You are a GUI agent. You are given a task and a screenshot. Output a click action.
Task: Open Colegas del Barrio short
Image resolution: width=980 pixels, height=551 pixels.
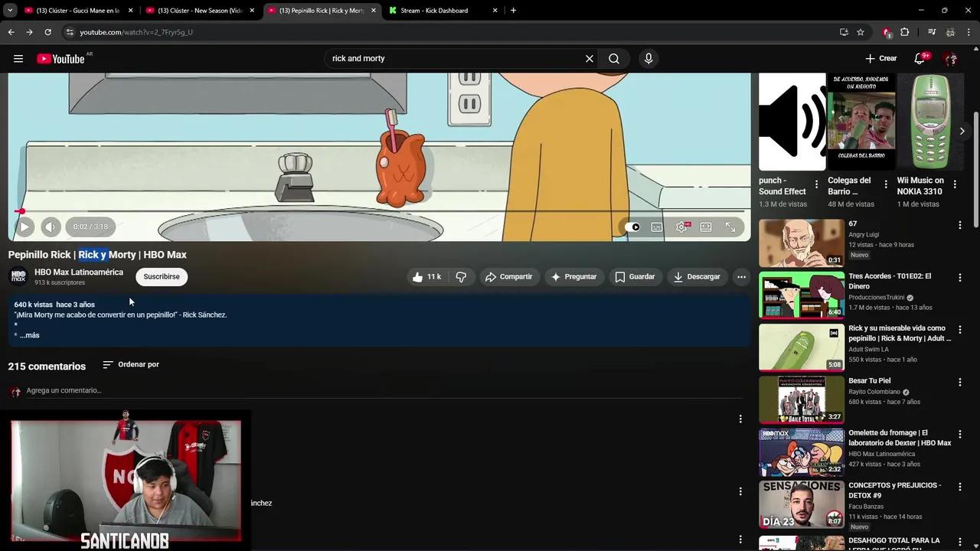click(x=861, y=122)
